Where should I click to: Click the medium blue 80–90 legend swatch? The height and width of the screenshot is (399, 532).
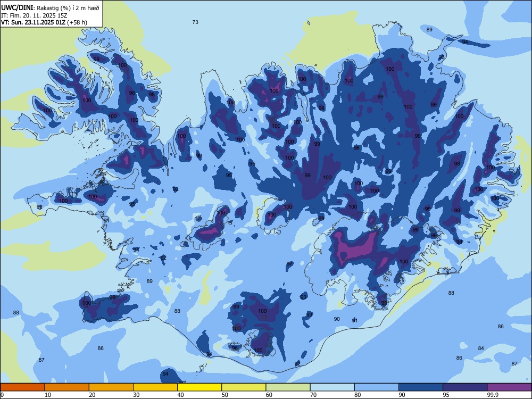click(376, 387)
